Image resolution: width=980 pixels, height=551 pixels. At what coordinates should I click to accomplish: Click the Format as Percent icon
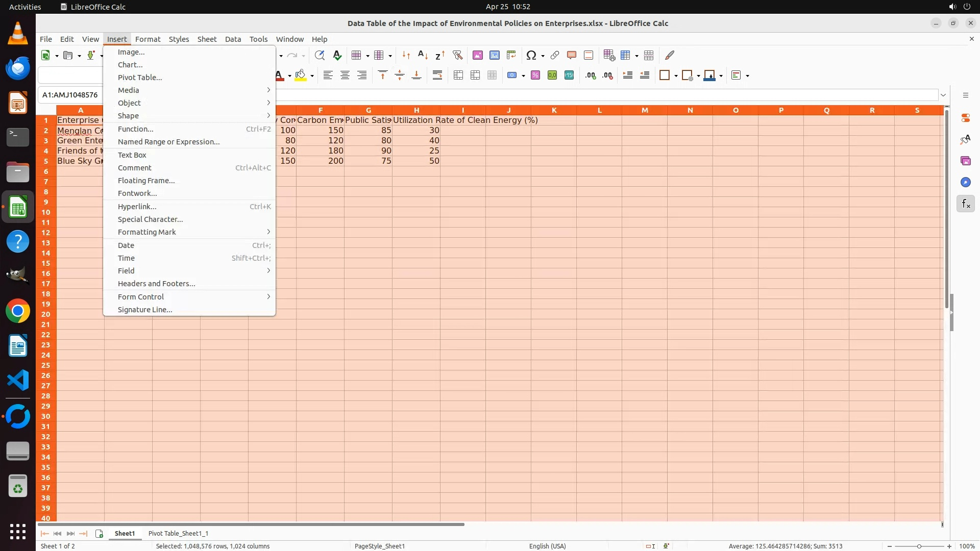pos(535,76)
